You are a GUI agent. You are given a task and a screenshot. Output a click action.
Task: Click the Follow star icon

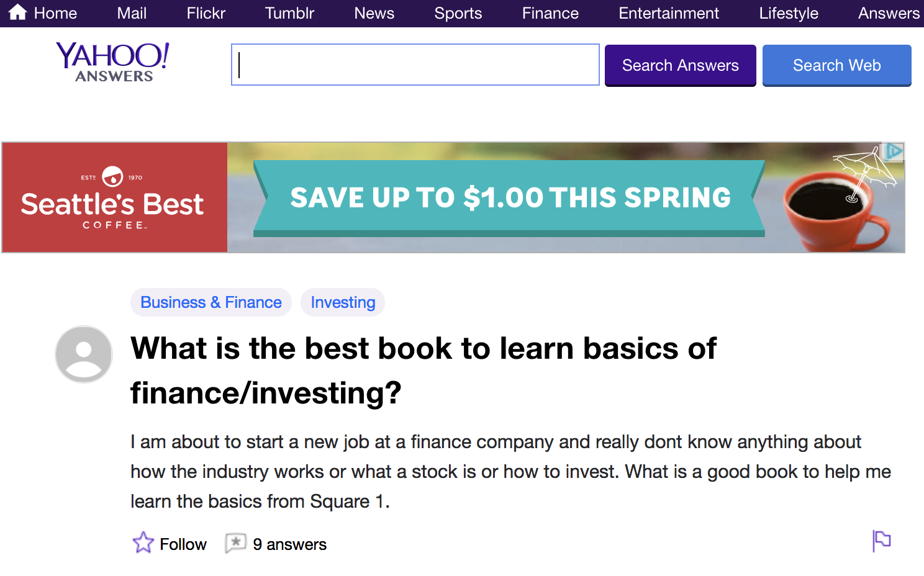pos(143,542)
